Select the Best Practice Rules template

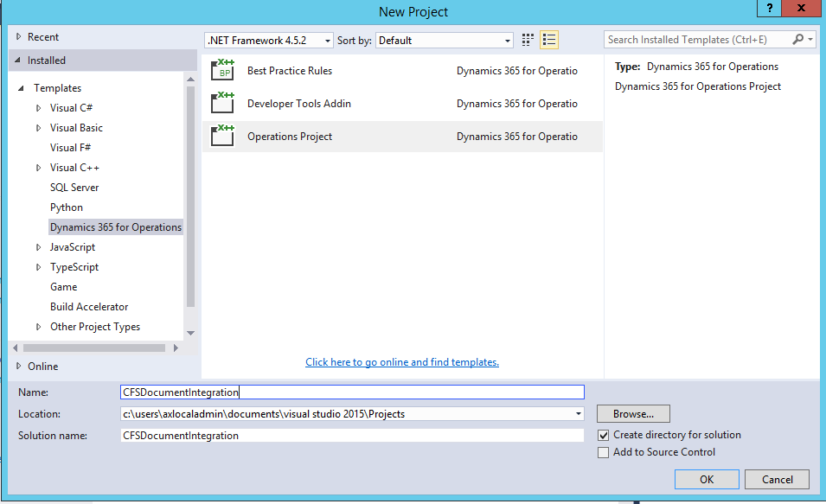[x=402, y=71]
